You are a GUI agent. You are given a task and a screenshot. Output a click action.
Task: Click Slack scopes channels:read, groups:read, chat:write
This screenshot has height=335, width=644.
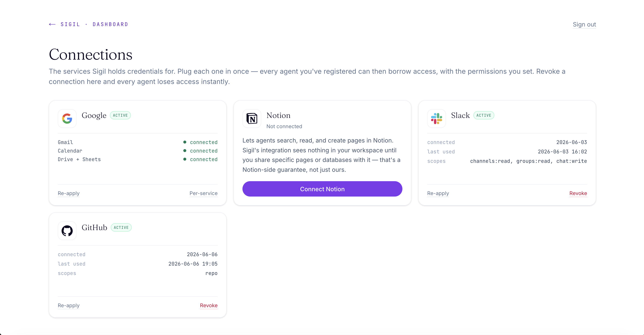point(529,161)
